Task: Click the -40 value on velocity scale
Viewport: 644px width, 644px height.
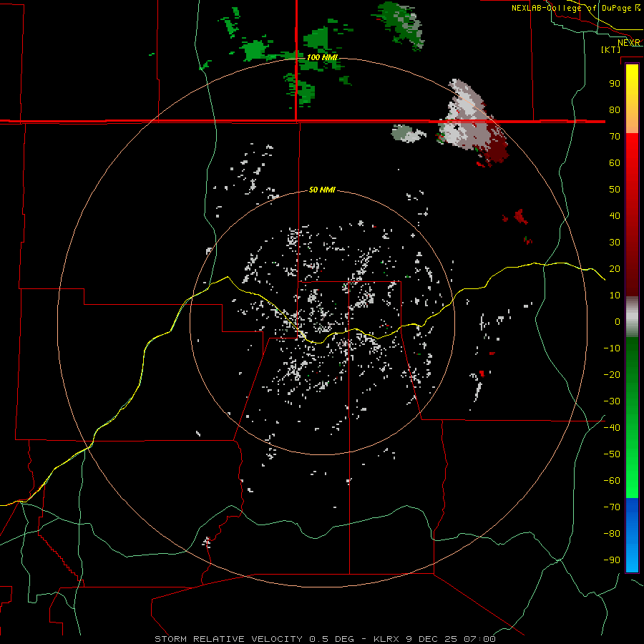Action: pos(612,428)
